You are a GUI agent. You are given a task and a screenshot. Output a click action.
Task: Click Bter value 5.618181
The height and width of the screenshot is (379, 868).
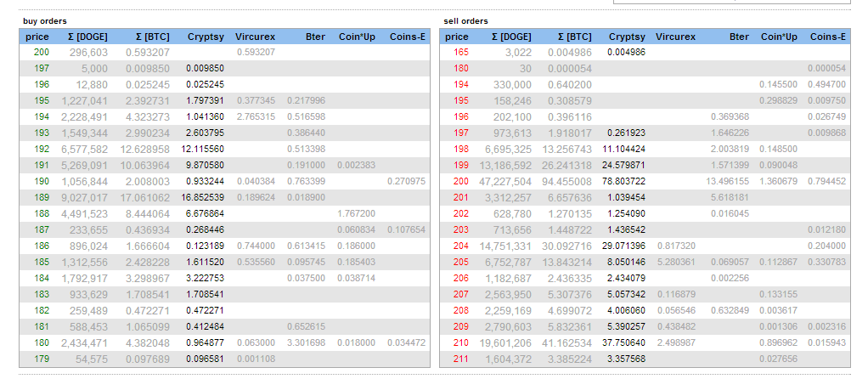(x=730, y=197)
